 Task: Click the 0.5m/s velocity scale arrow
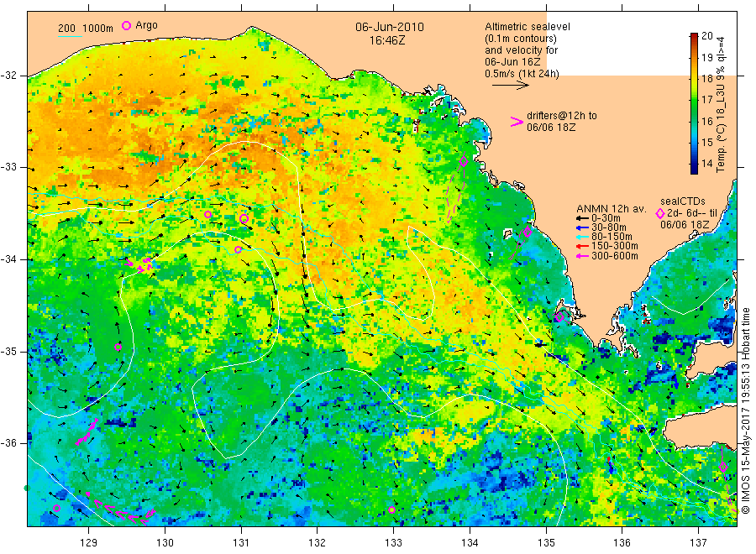point(510,86)
